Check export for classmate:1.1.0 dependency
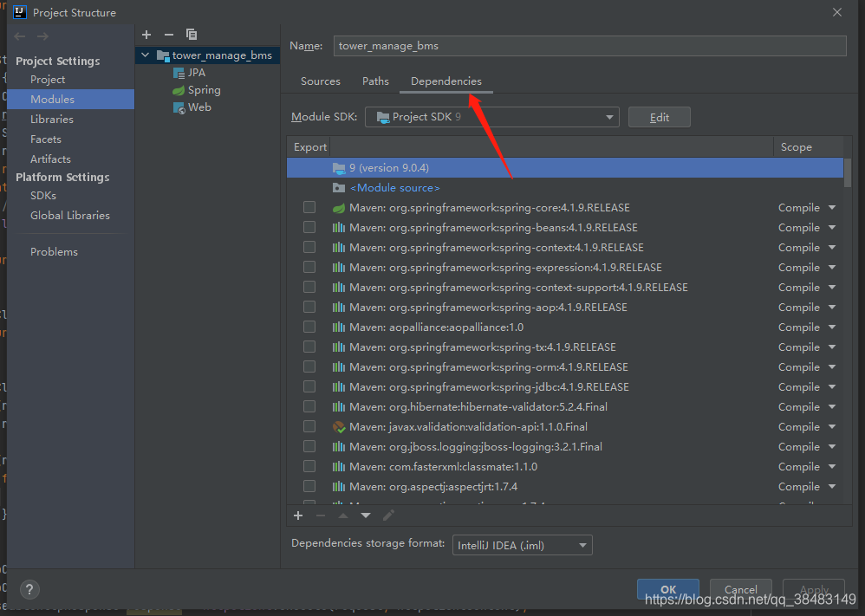 (309, 466)
